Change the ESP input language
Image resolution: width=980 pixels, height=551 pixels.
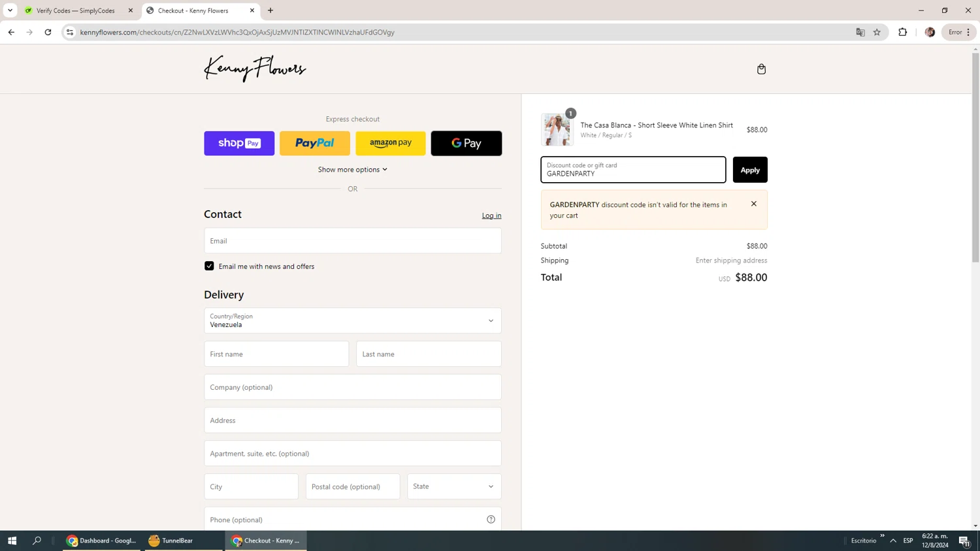(x=908, y=541)
